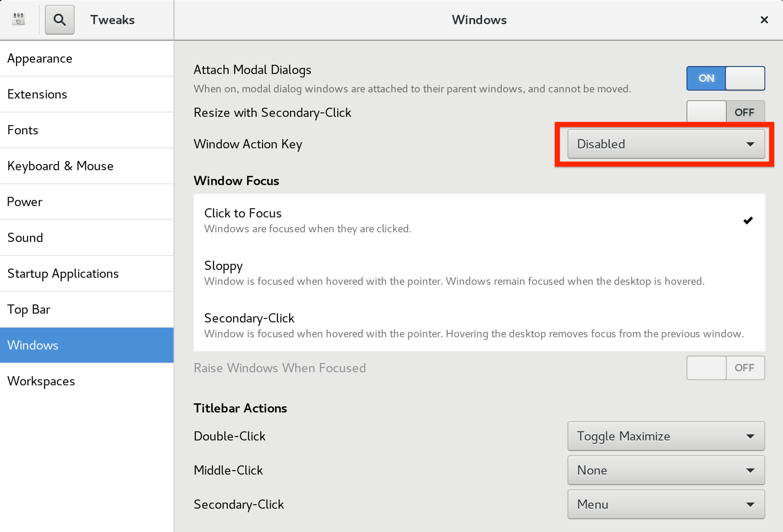Screen dimensions: 783x532
Task: Click the search icon in the header bar
Action: click(x=59, y=20)
